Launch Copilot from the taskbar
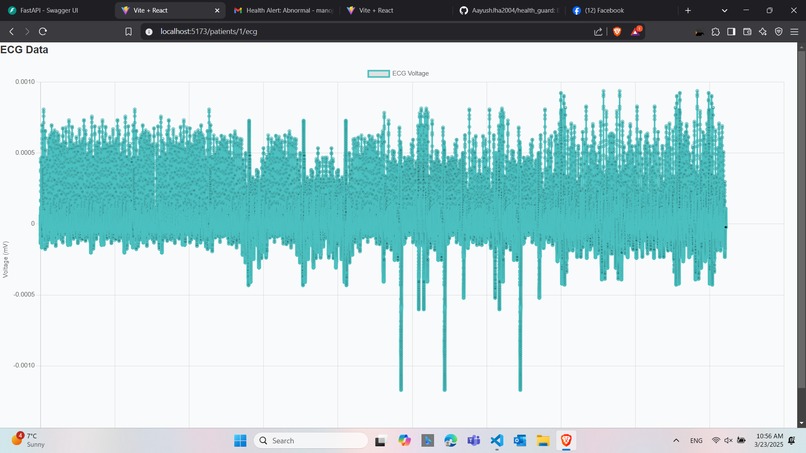Viewport: 806px width, 453px height. click(404, 441)
